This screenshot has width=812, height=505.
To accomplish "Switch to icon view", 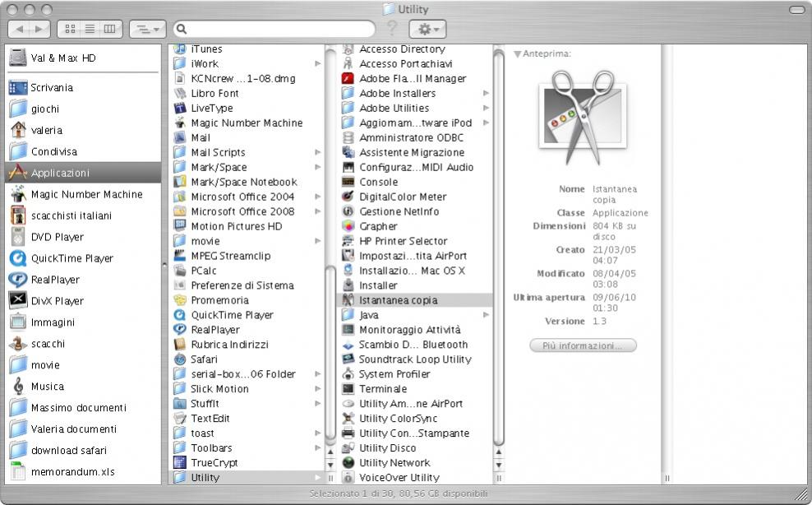I will point(70,29).
